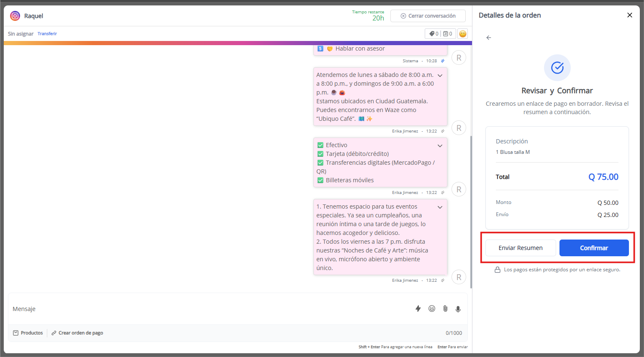Click the attach file paperclip icon
This screenshot has height=357, width=644.
pyautogui.click(x=445, y=309)
